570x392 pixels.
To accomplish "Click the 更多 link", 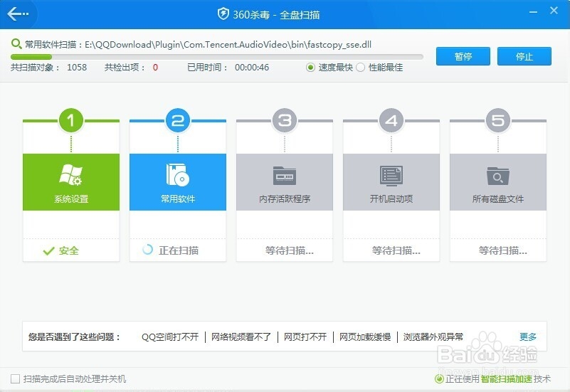I will pos(528,337).
